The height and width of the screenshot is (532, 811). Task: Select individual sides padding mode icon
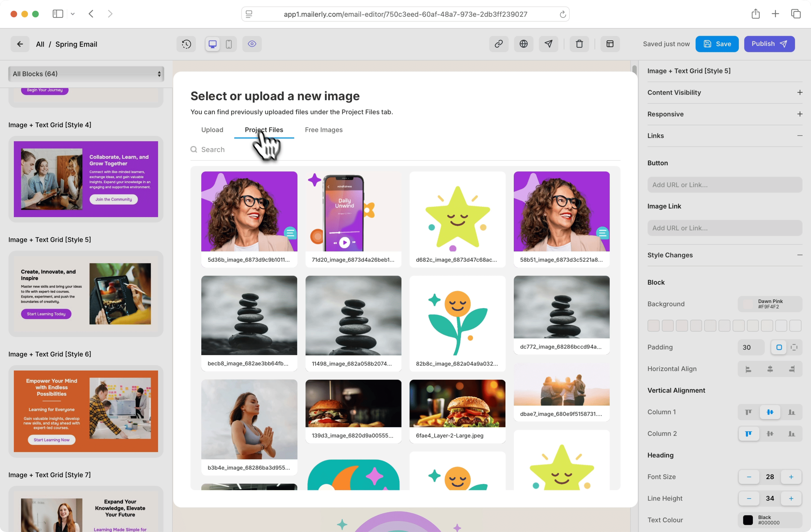click(794, 347)
